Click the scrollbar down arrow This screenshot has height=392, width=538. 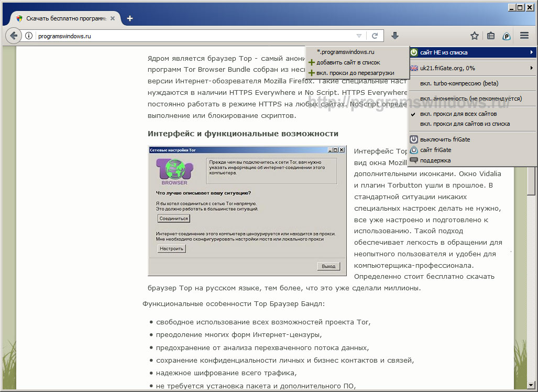531,385
